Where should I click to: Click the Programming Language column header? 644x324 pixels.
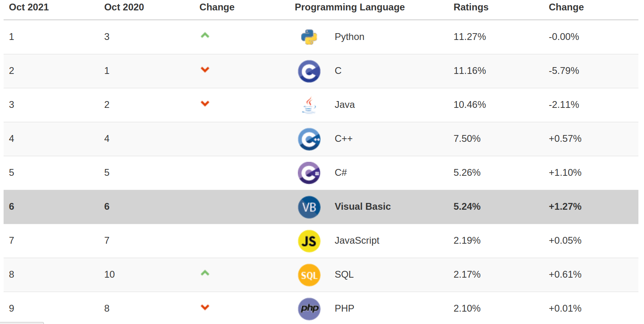coord(349,7)
